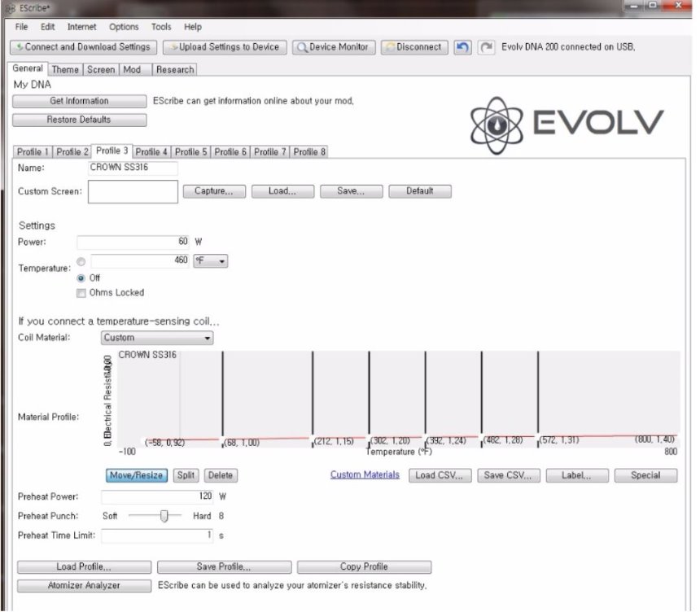Click Connect and Download Settings toolbar button
Viewport: 700px width, 612px height.
pos(82,47)
